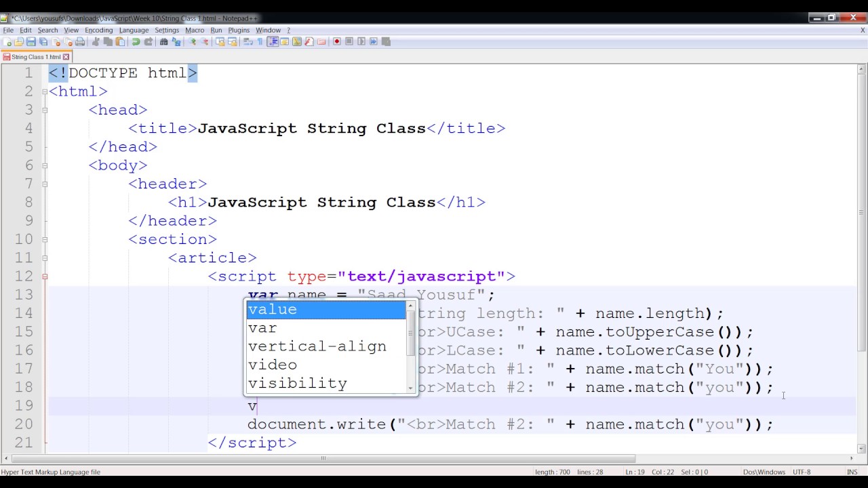Open the question mark help menu
This screenshot has width=868, height=488.
pos(288,30)
